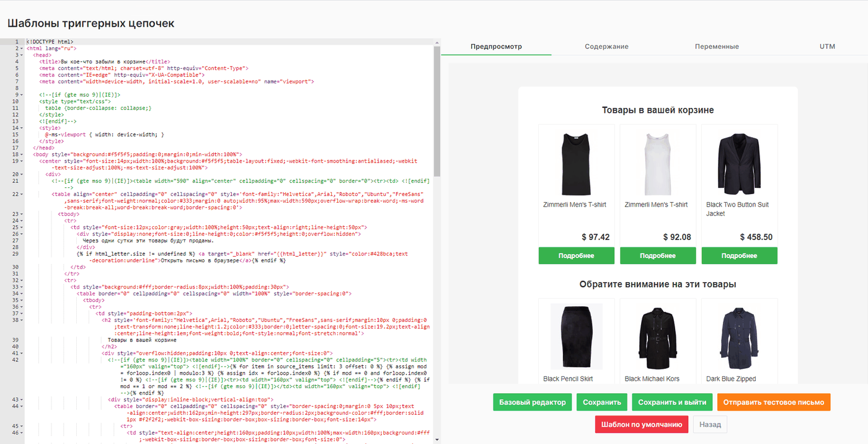This screenshot has width=868, height=444.
Task: Click 'Обратите внимание на эти товары' heading
Action: pos(658,285)
